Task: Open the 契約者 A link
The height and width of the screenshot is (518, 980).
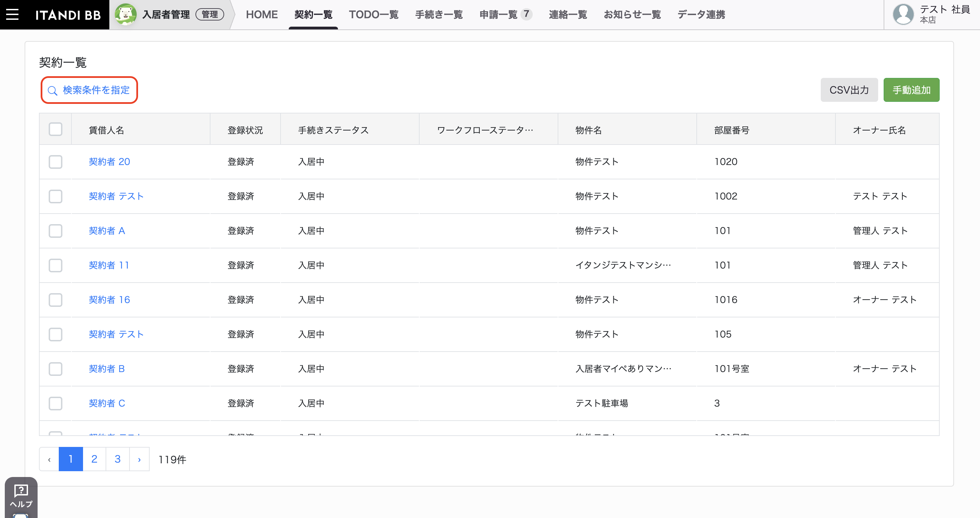Action: tap(107, 231)
